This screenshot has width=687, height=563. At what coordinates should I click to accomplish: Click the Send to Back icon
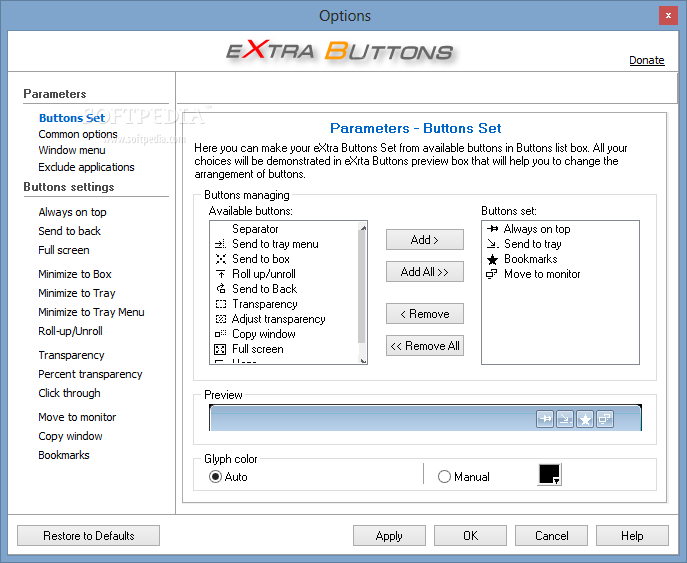point(220,289)
